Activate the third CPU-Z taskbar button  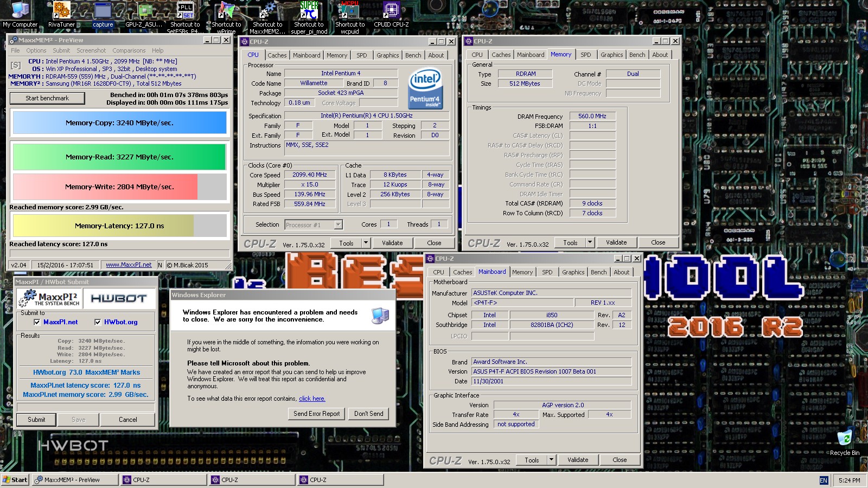tap(340, 480)
